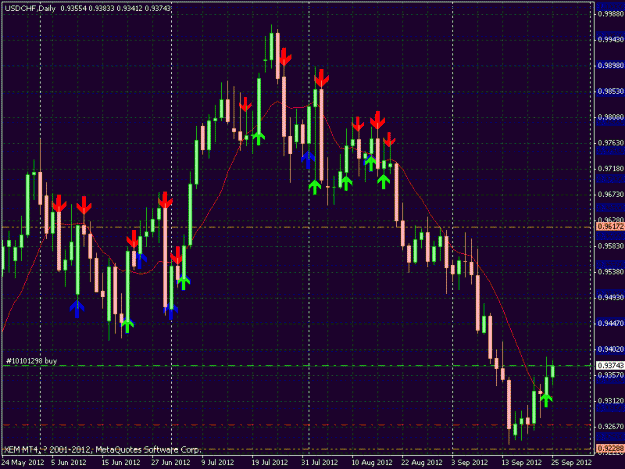This screenshot has width=625, height=469.
Task: Click date label 31 Jul 2012
Action: pos(320,463)
